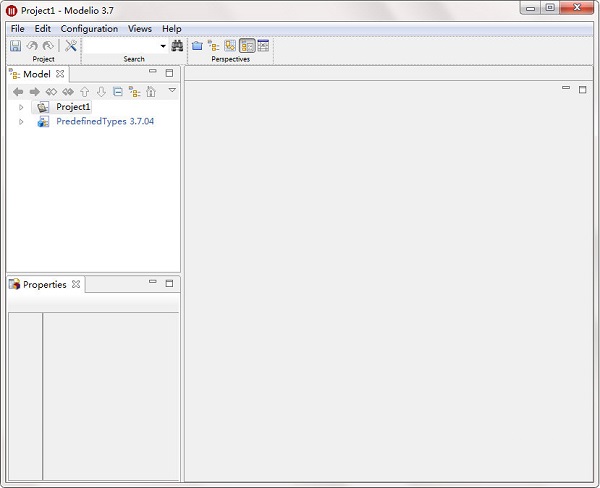Maximize the Model panel
This screenshot has height=488, width=600.
169,73
